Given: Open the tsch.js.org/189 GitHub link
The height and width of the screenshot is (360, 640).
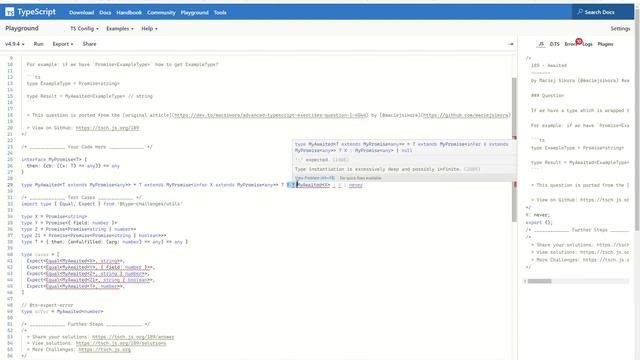Looking at the screenshot, I should pos(107,128).
